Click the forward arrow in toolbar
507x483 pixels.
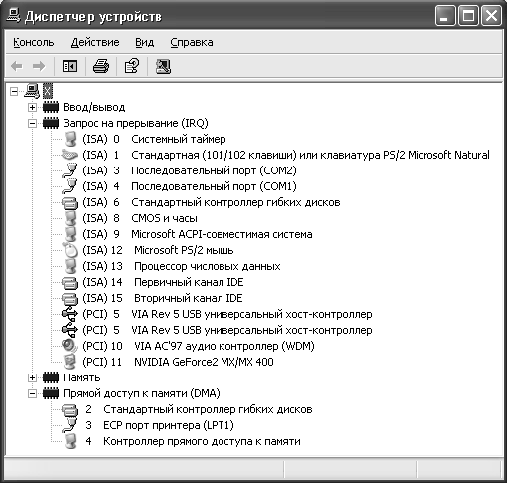coord(39,66)
